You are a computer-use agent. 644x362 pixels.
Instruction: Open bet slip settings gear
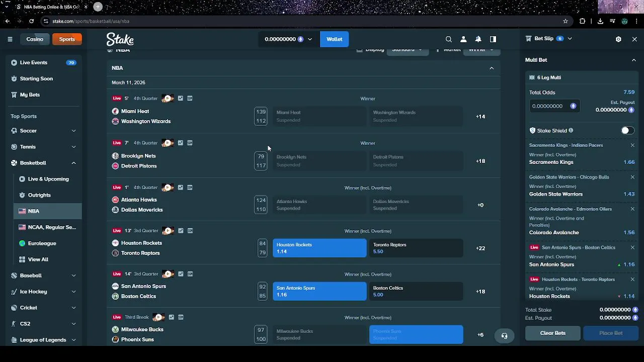(618, 39)
